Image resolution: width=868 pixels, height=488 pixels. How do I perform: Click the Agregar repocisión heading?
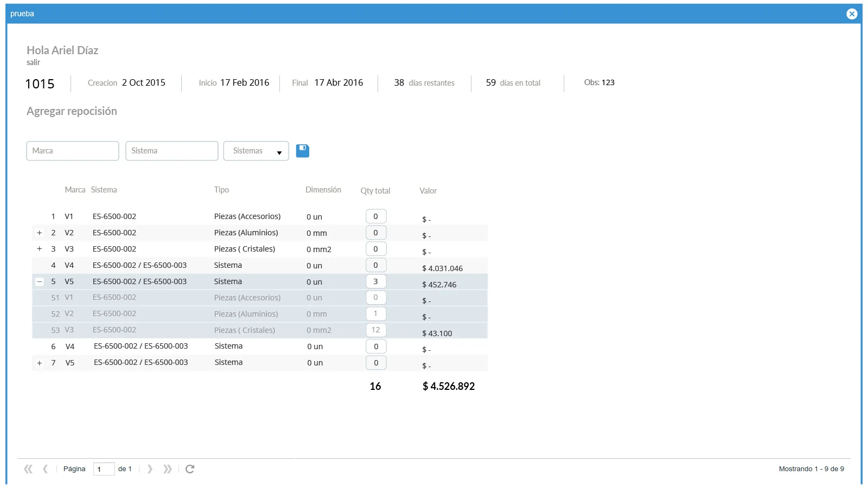[72, 111]
